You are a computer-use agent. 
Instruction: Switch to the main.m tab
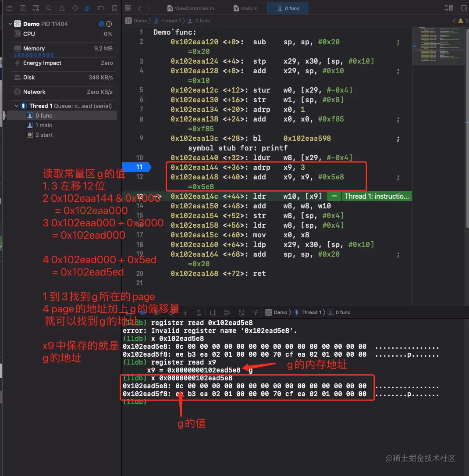tap(245, 8)
